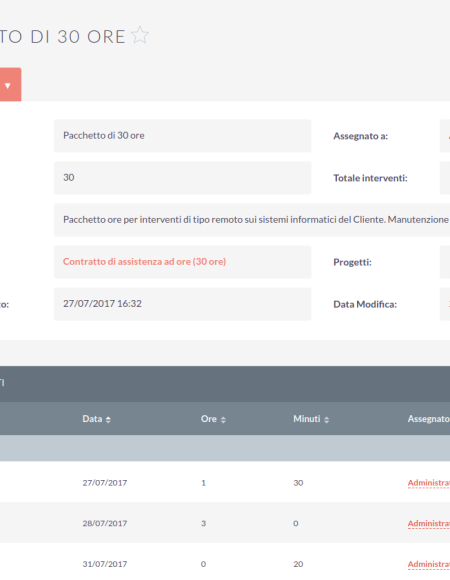The height and width of the screenshot is (580, 450).
Task: Click the Minuti column header
Action: [x=307, y=419]
